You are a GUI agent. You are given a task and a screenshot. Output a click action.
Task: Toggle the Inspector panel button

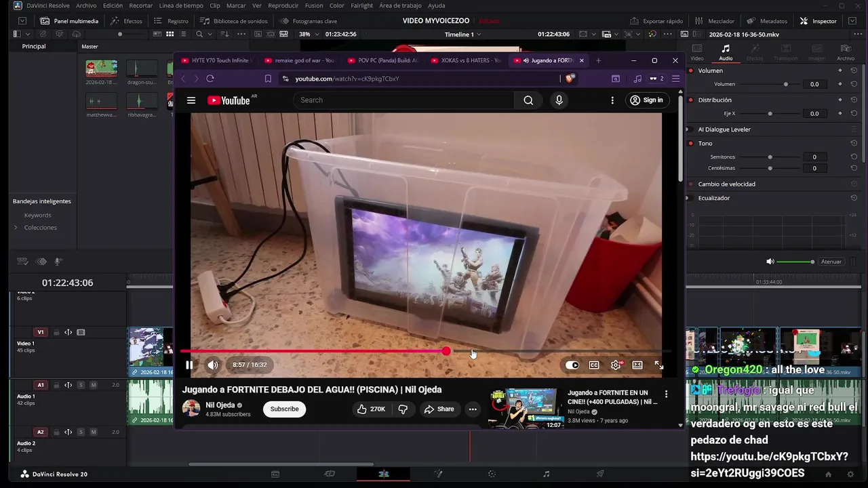tap(818, 21)
